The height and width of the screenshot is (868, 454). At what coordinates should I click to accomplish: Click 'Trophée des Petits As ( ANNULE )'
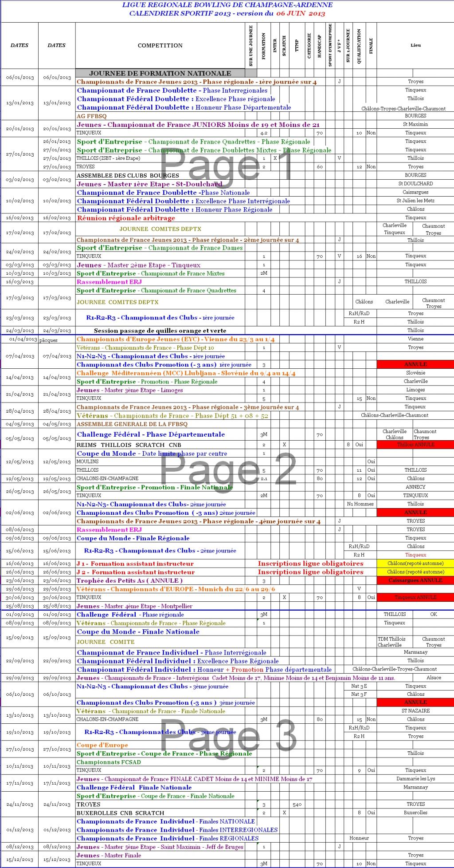(129, 580)
